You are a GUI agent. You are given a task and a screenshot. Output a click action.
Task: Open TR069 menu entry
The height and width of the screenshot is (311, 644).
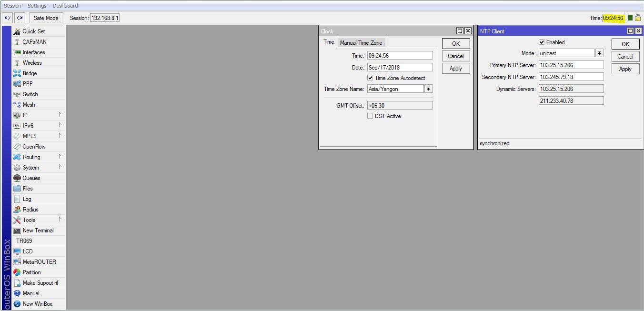(x=39, y=241)
